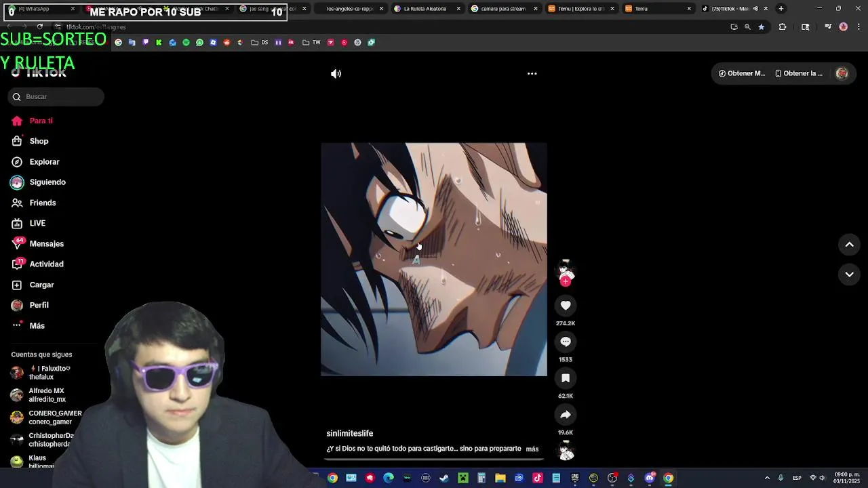Open Discord from the taskbar
Screen dimensions: 868x488
point(650,478)
